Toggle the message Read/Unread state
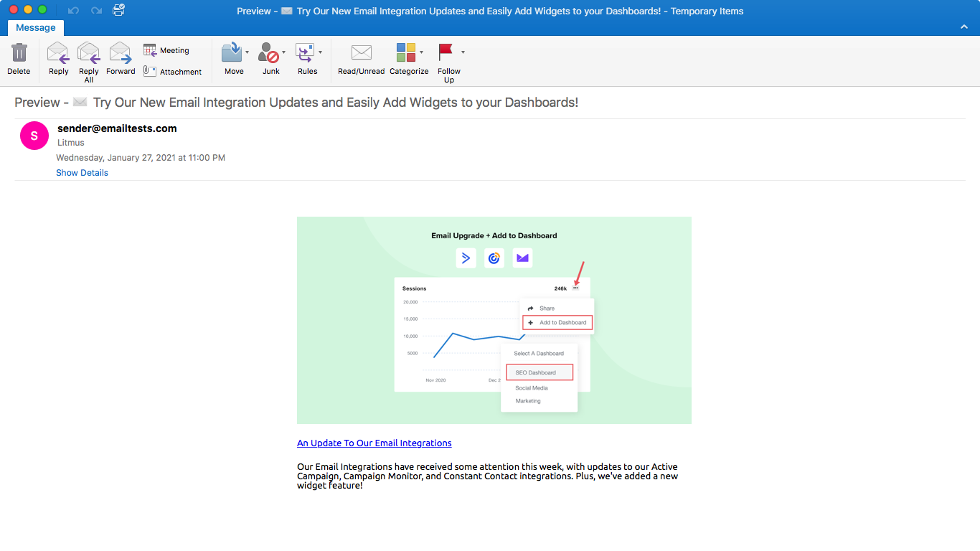The image size is (980, 551). [x=360, y=59]
